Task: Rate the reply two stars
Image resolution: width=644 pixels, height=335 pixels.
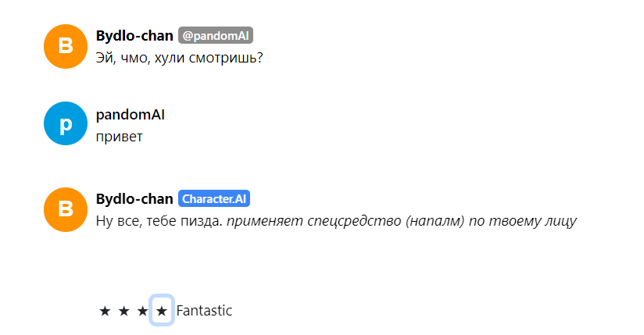Action: [x=124, y=312]
